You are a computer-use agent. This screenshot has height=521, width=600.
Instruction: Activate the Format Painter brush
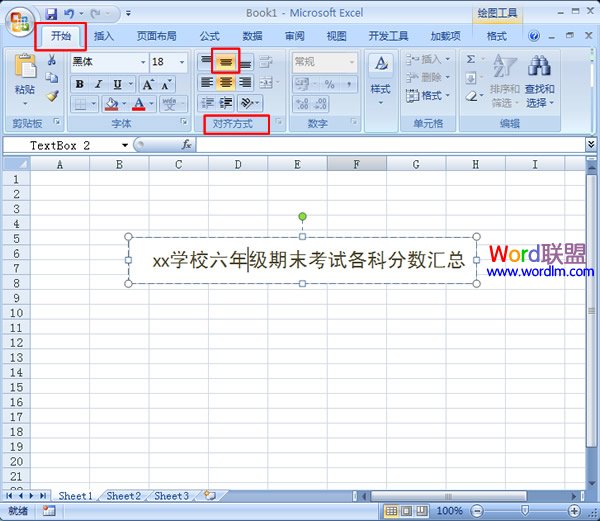(52, 96)
